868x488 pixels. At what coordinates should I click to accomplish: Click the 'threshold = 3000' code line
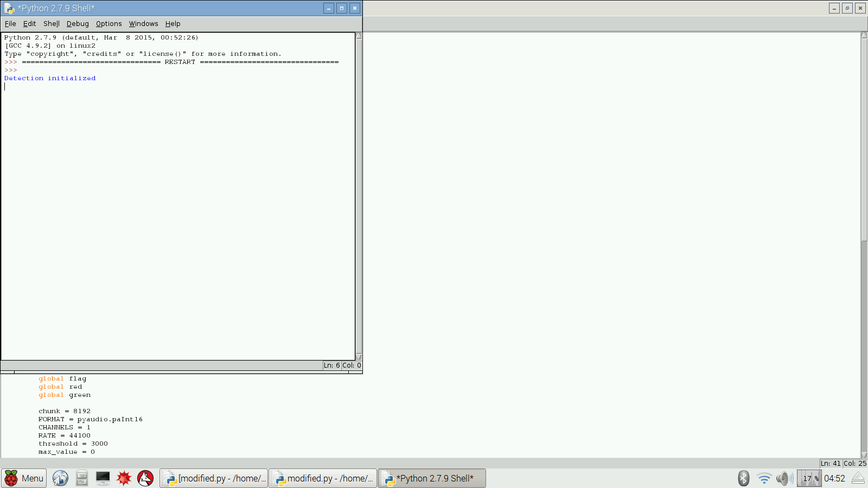click(73, 444)
